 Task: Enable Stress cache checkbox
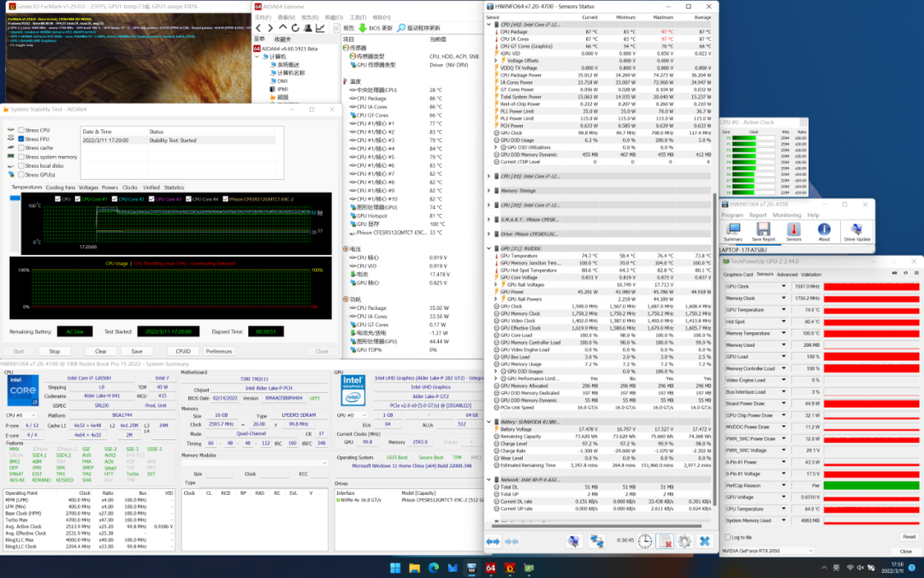click(21, 147)
